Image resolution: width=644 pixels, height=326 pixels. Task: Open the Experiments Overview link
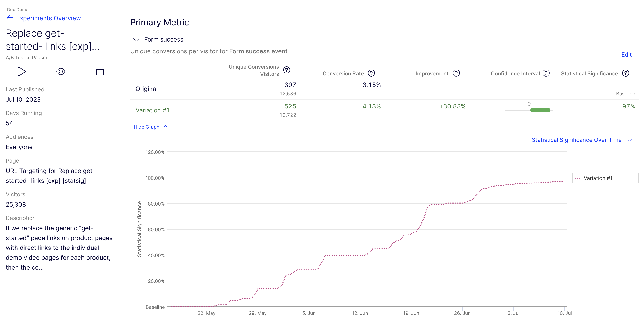[48, 18]
